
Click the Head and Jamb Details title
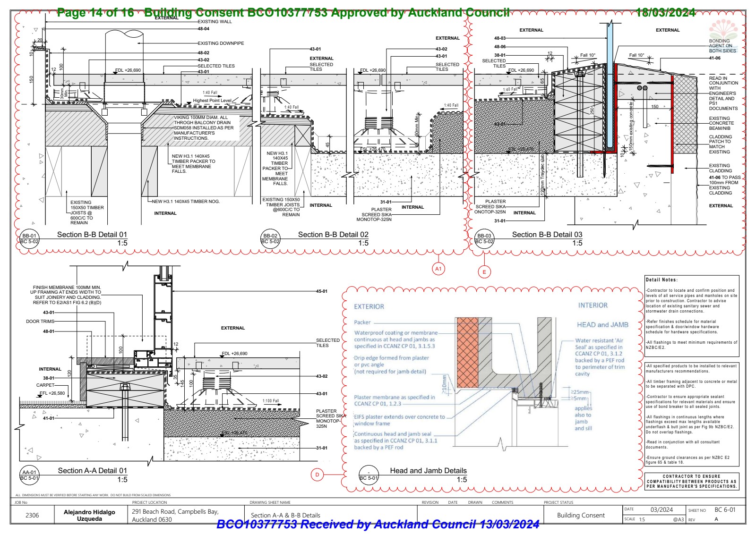tap(428, 471)
